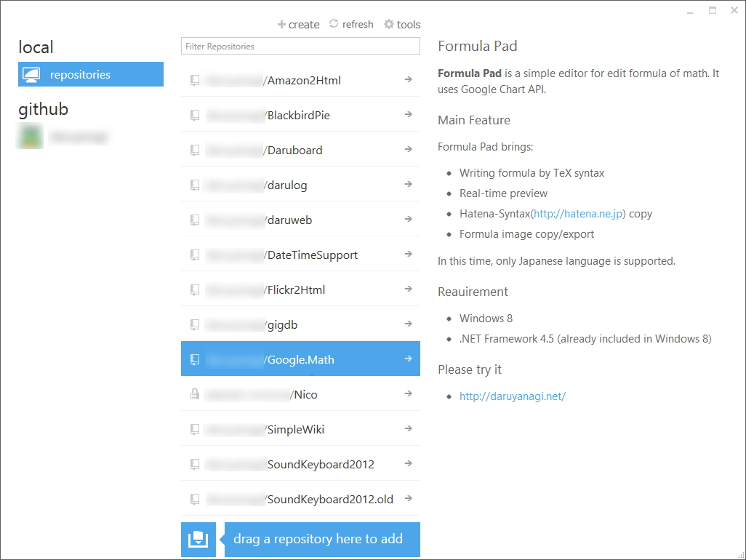The width and height of the screenshot is (746, 560).
Task: Select the local section header
Action: tap(35, 47)
